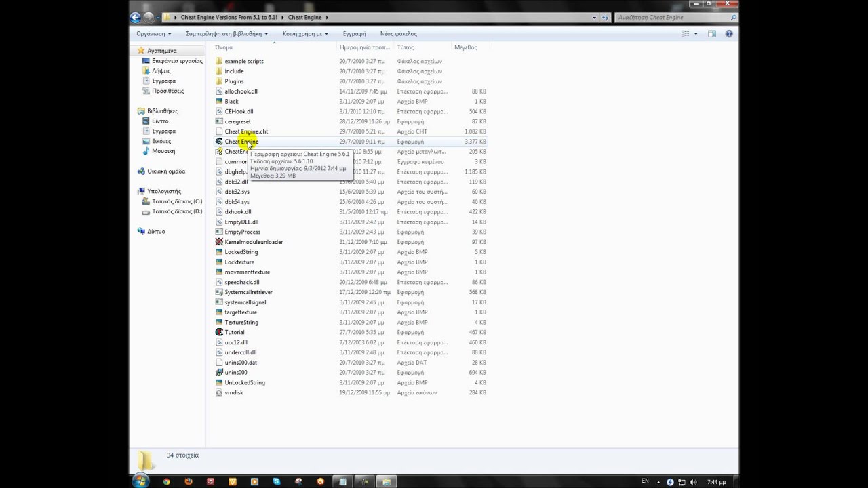
Task: Open Τοπικός δίσκος (C:) drive
Action: (177, 201)
